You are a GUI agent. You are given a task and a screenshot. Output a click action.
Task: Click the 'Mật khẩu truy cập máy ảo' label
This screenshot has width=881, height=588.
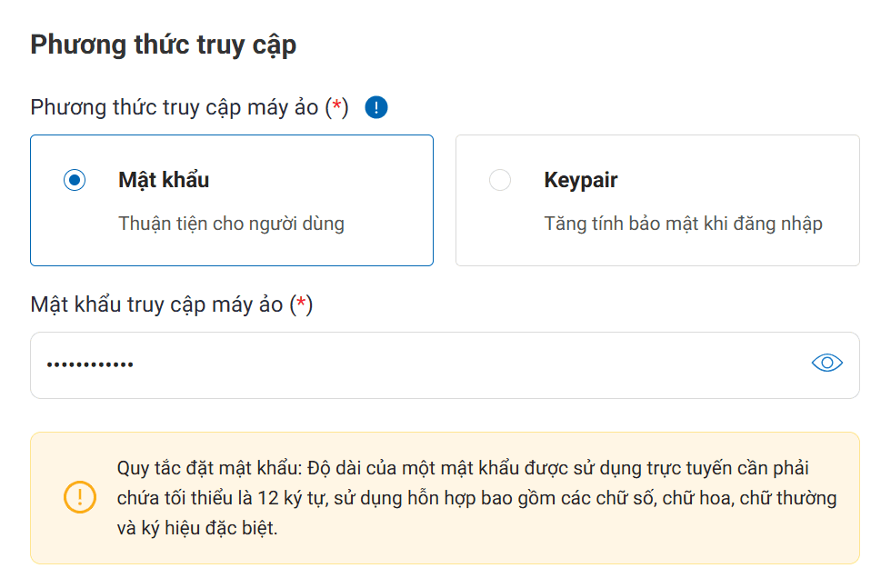pyautogui.click(x=156, y=304)
